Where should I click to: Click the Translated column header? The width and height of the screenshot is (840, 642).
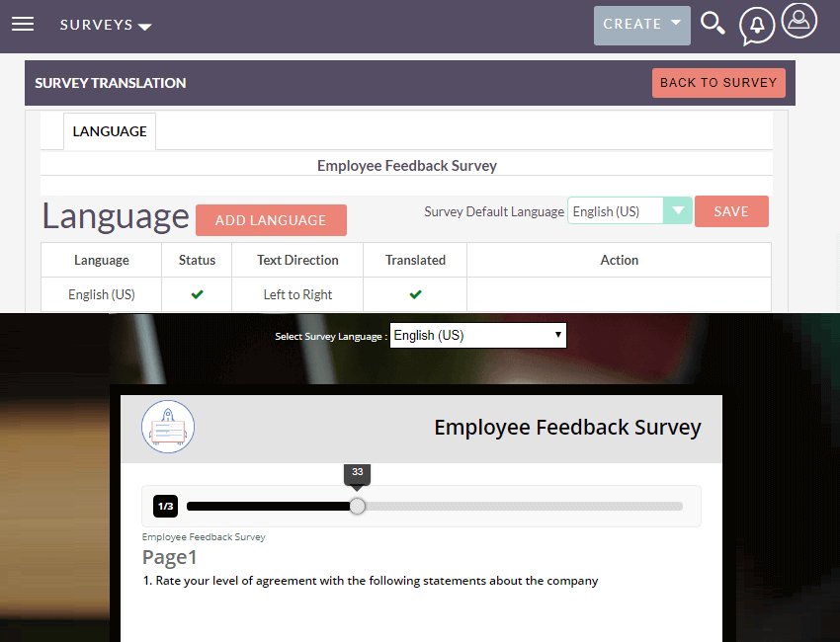click(415, 260)
